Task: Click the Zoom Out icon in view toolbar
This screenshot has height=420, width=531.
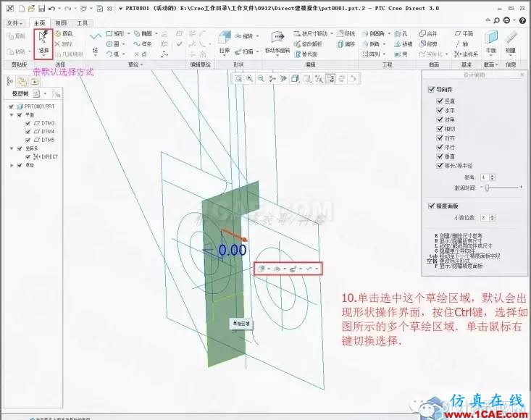Action: (x=261, y=78)
